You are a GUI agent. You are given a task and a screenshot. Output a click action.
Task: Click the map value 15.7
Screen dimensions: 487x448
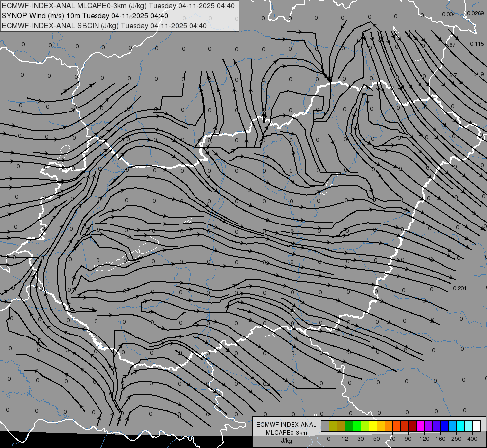(x=452, y=75)
